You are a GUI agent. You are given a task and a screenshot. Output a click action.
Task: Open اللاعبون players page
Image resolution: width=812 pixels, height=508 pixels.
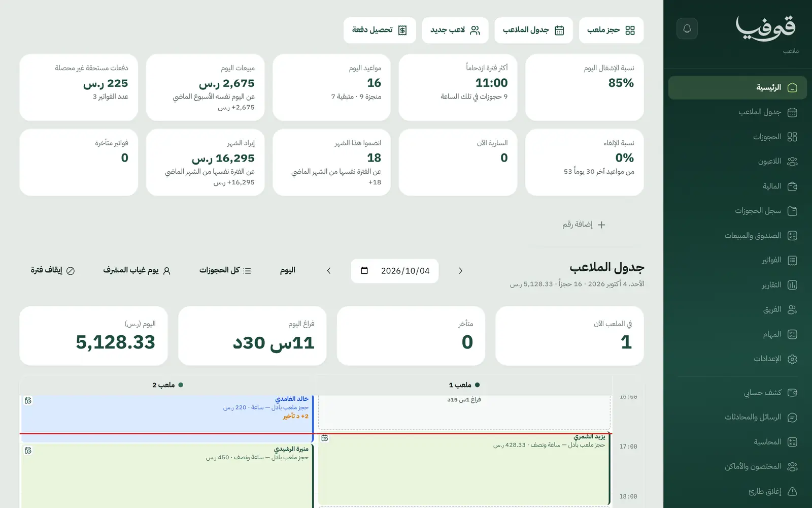tap(737, 162)
